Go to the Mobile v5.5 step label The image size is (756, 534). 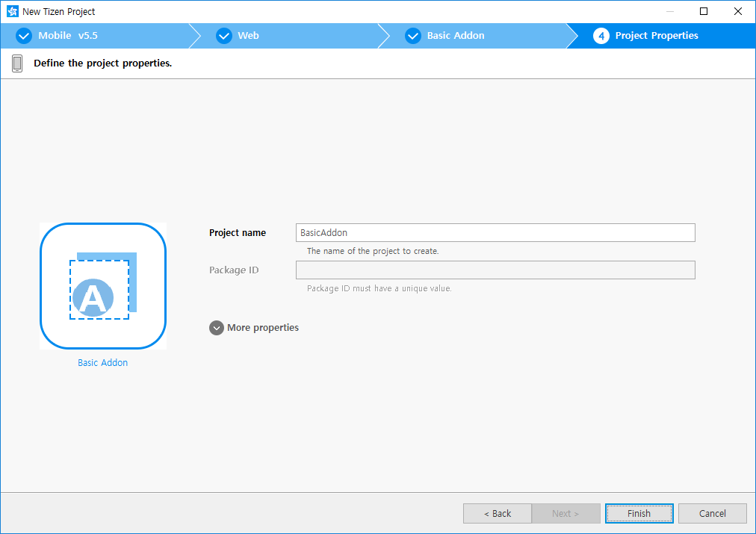point(68,36)
